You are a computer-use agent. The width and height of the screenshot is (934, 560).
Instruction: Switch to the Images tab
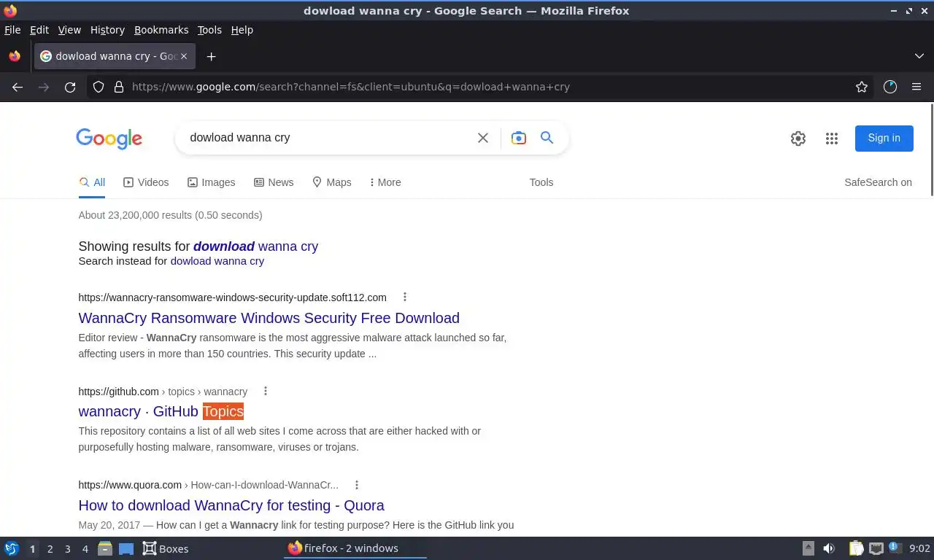[212, 182]
